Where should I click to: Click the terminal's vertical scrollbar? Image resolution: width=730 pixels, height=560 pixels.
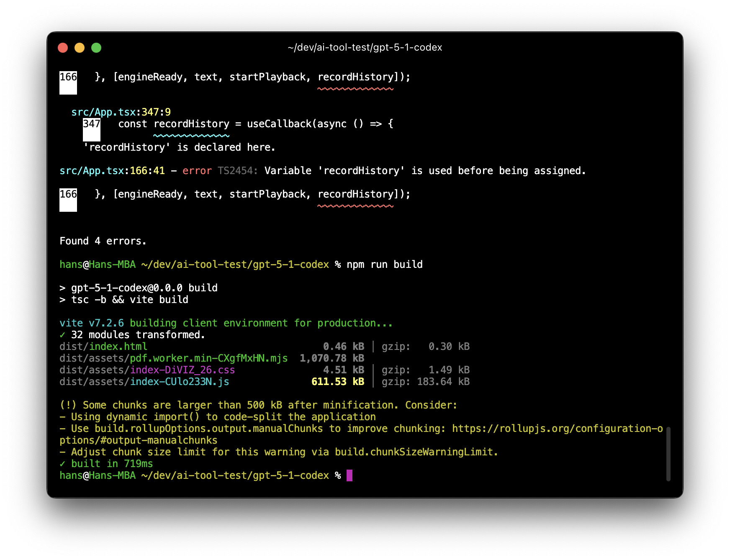point(668,454)
